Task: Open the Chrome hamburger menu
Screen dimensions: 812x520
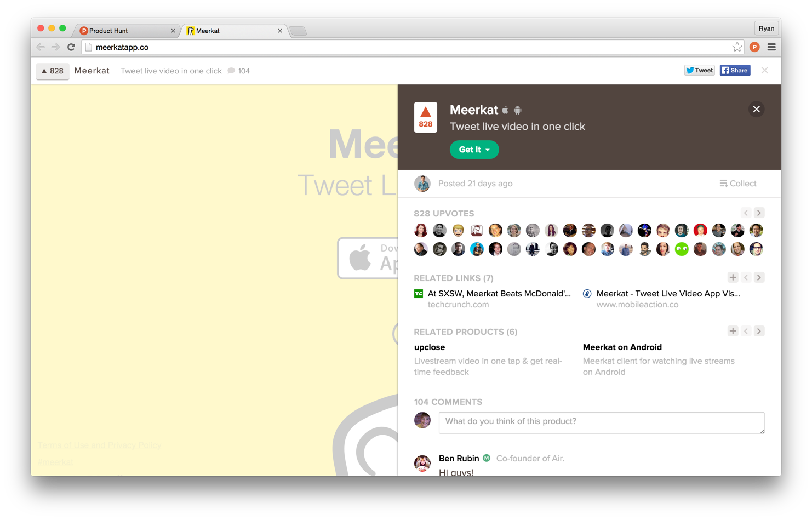Action: pyautogui.click(x=771, y=47)
